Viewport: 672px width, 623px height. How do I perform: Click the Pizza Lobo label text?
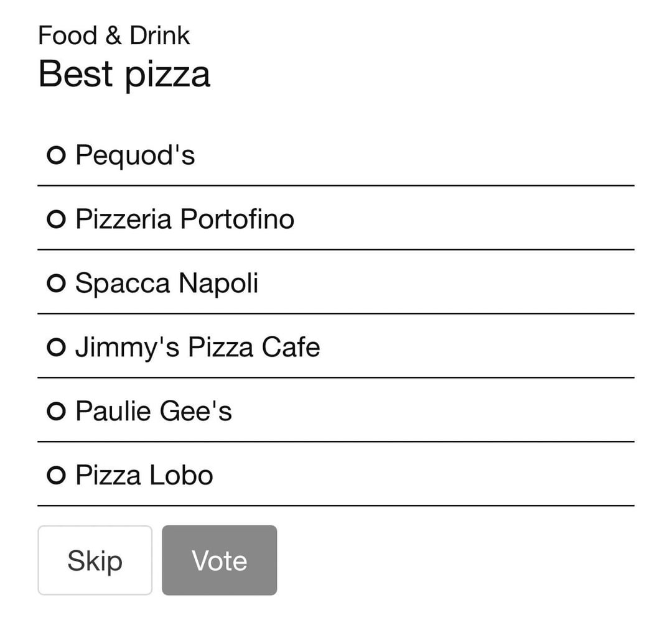click(x=144, y=476)
